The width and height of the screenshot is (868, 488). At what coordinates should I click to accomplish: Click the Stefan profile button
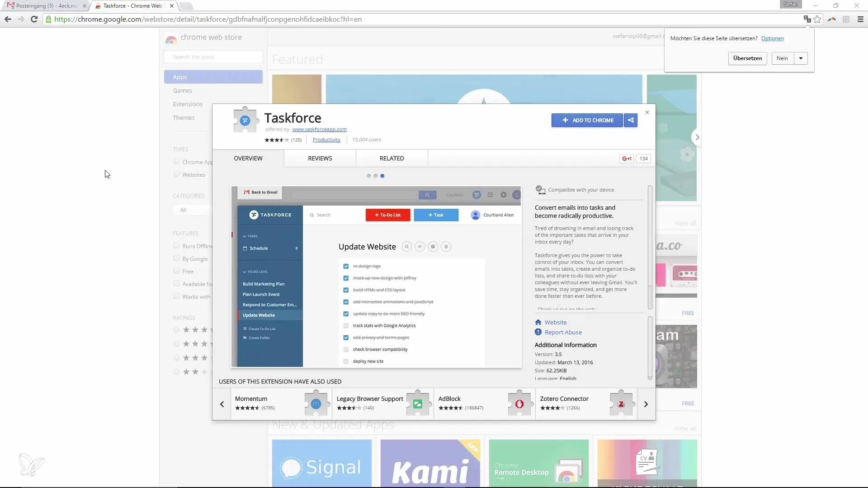[x=791, y=4]
